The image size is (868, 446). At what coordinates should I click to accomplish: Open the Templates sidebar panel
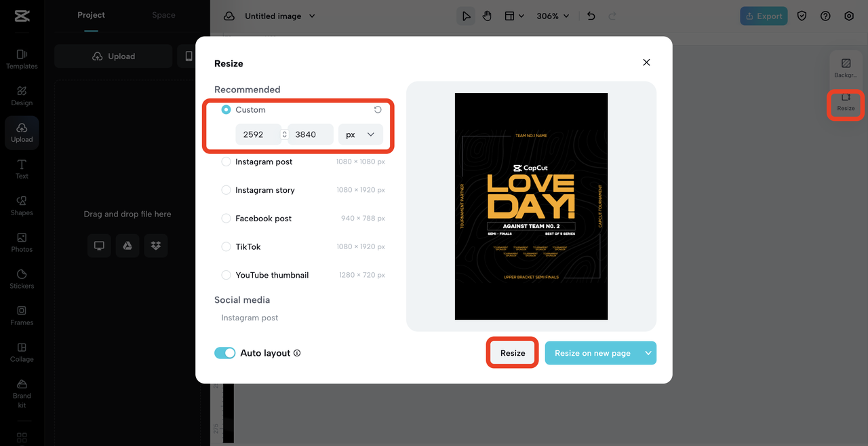click(x=22, y=59)
